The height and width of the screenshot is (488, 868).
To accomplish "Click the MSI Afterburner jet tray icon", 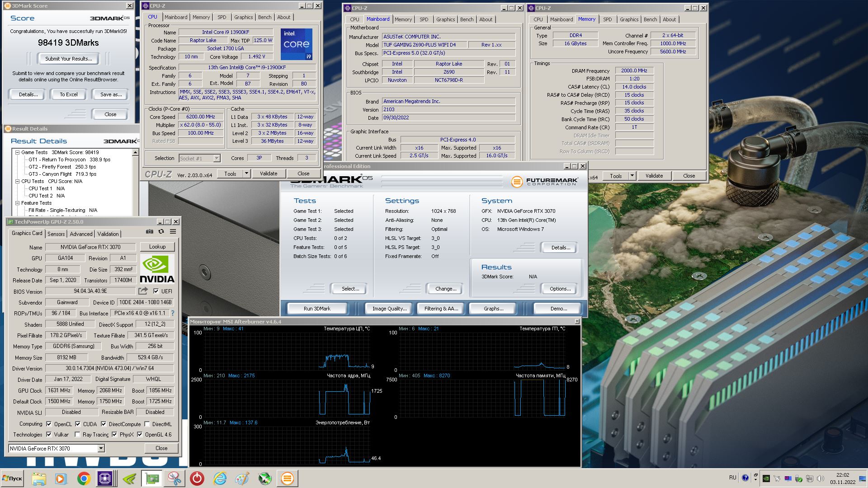I will 777,478.
